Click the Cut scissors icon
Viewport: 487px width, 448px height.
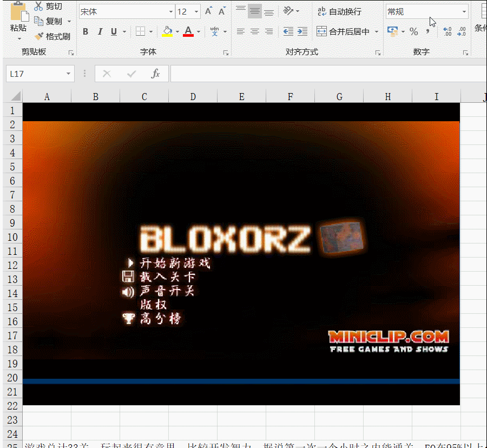coord(38,6)
